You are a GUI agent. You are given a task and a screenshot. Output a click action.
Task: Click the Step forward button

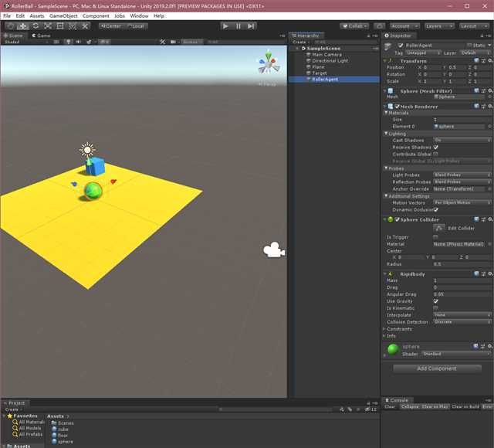click(x=251, y=26)
